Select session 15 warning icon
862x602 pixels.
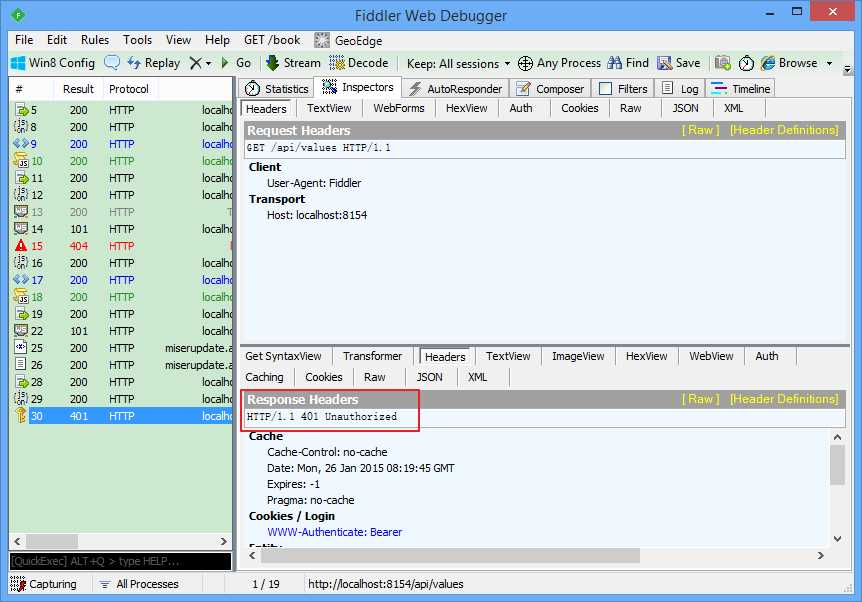point(21,246)
